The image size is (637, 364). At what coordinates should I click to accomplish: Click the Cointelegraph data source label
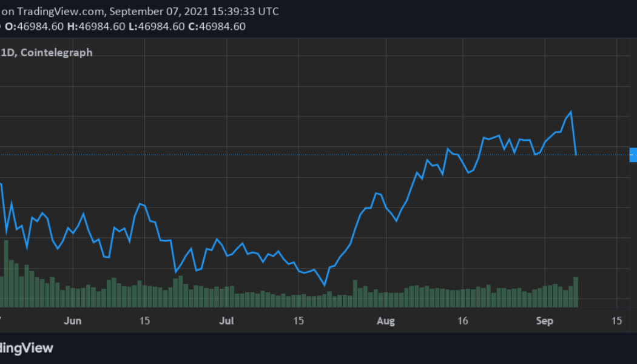click(57, 53)
